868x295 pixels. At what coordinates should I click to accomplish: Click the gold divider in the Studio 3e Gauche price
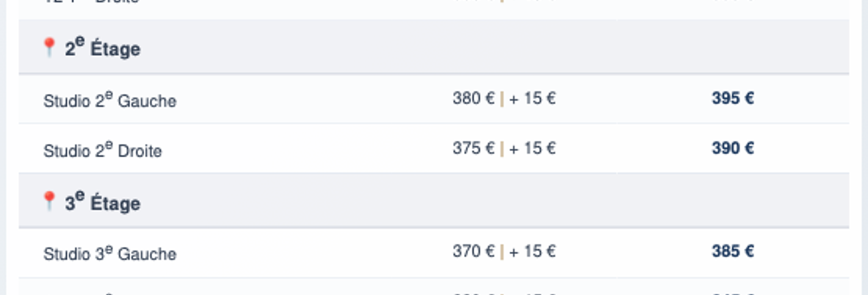[x=502, y=252]
